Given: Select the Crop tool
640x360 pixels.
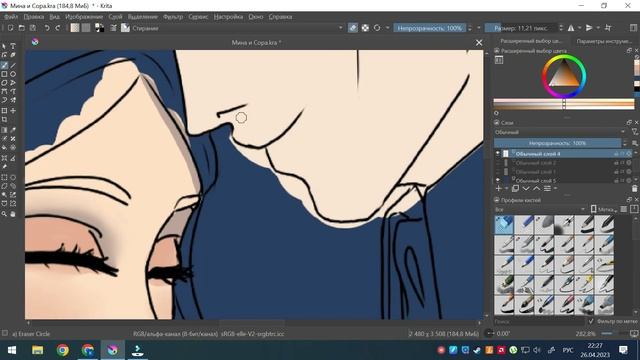Looking at the screenshot, I should click(4, 120).
